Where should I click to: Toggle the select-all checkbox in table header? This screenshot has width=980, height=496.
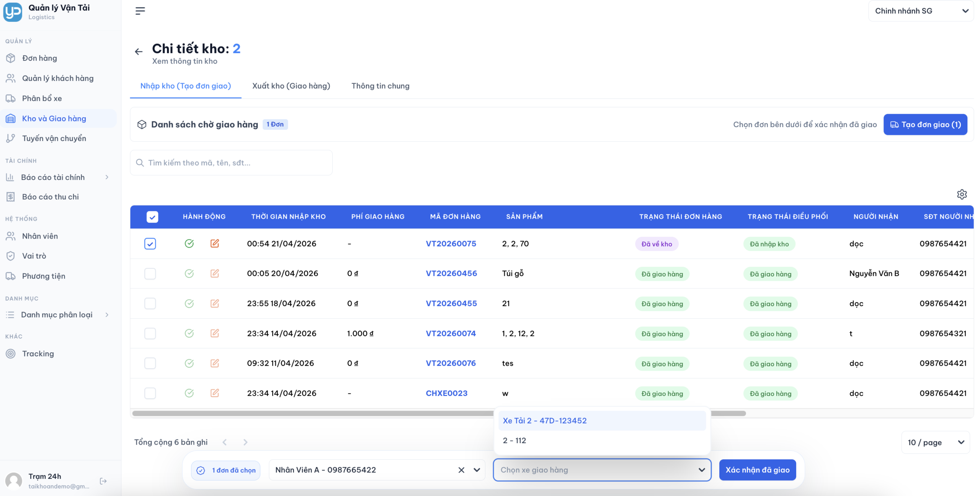[152, 217]
